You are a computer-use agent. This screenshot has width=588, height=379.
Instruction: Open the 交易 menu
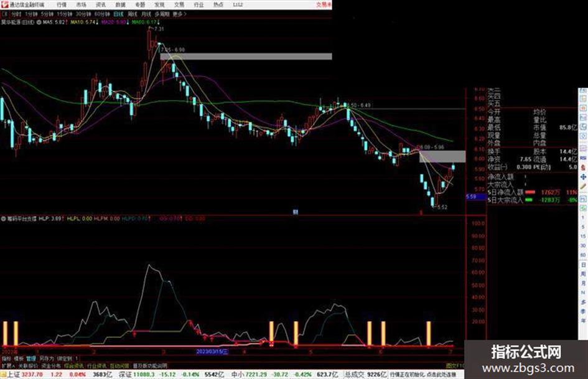point(179,5)
